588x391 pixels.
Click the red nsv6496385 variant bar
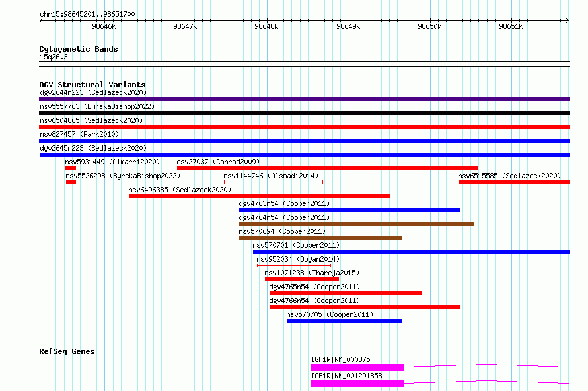coord(259,196)
